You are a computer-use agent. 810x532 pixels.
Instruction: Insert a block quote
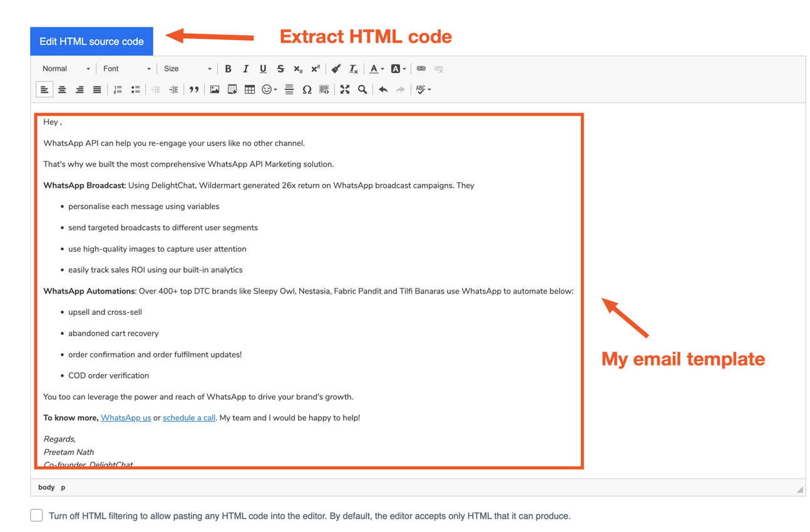click(x=194, y=90)
